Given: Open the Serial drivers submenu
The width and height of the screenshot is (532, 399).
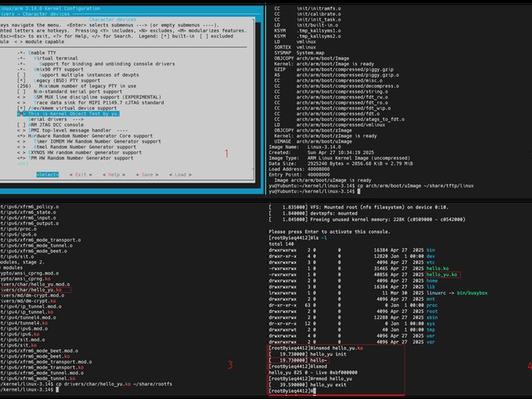Looking at the screenshot, I should coord(56,119).
